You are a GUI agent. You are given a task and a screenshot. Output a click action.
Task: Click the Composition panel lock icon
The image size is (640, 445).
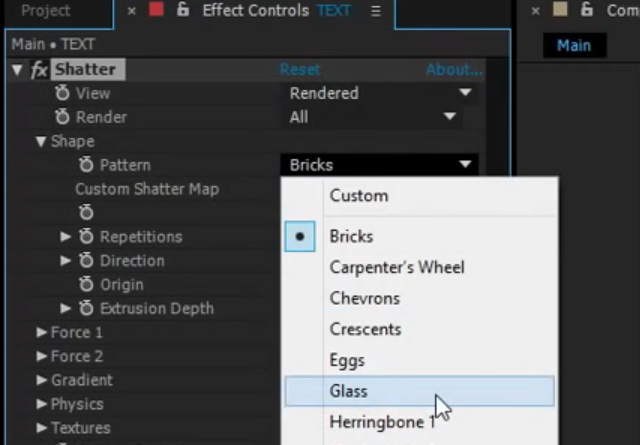point(587,10)
